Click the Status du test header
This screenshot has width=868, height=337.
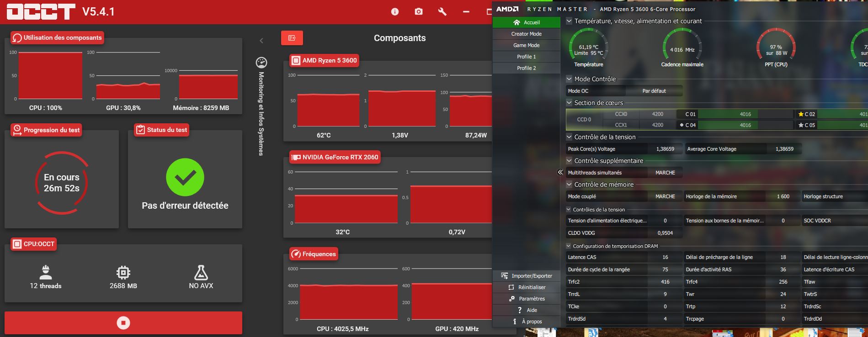pyautogui.click(x=162, y=130)
